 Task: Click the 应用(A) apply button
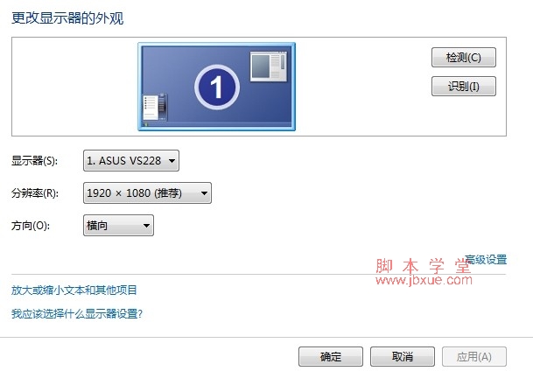(x=474, y=357)
